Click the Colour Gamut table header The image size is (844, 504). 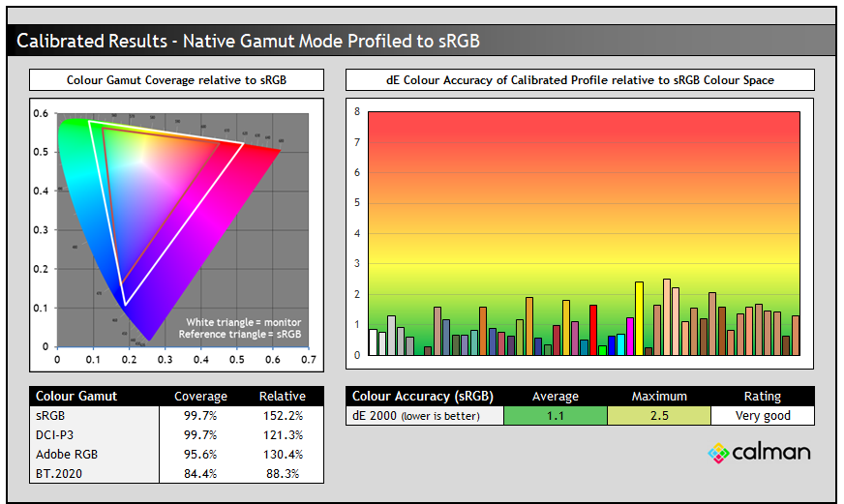pyautogui.click(x=75, y=397)
